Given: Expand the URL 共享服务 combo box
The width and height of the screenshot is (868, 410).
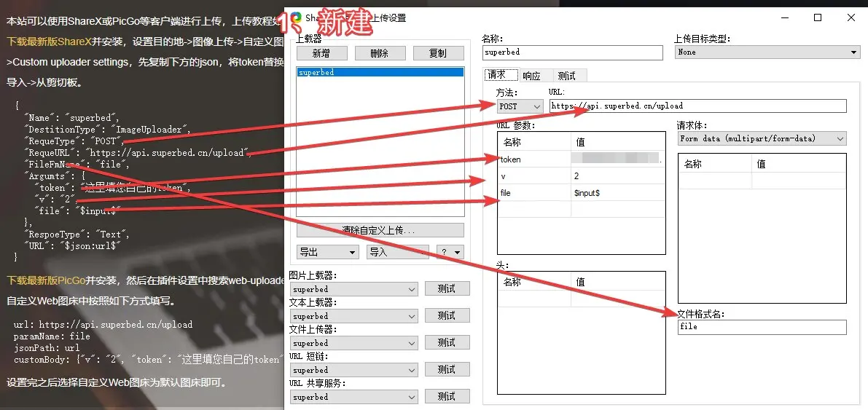Looking at the screenshot, I should (x=354, y=397).
